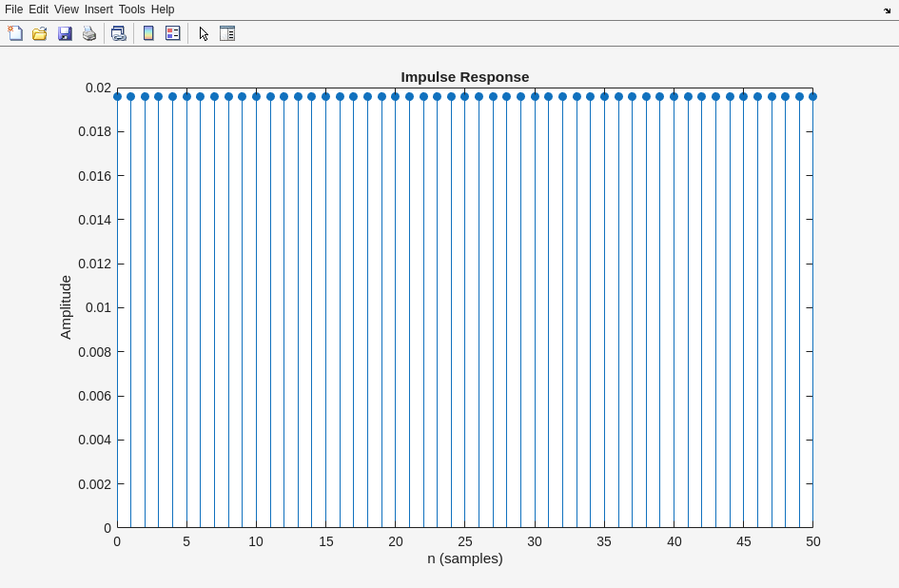Save the figure using the floppy disk icon
The height and width of the screenshot is (588, 899).
pos(65,33)
